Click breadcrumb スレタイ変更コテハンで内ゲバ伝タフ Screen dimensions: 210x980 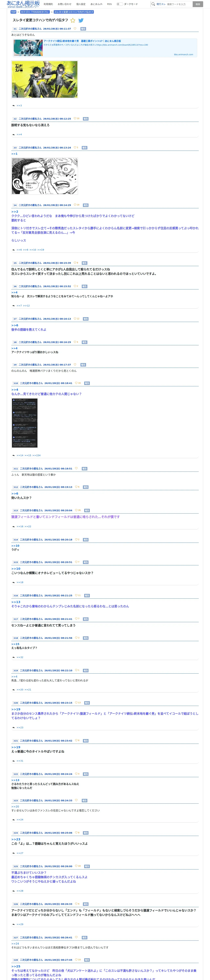74,12
